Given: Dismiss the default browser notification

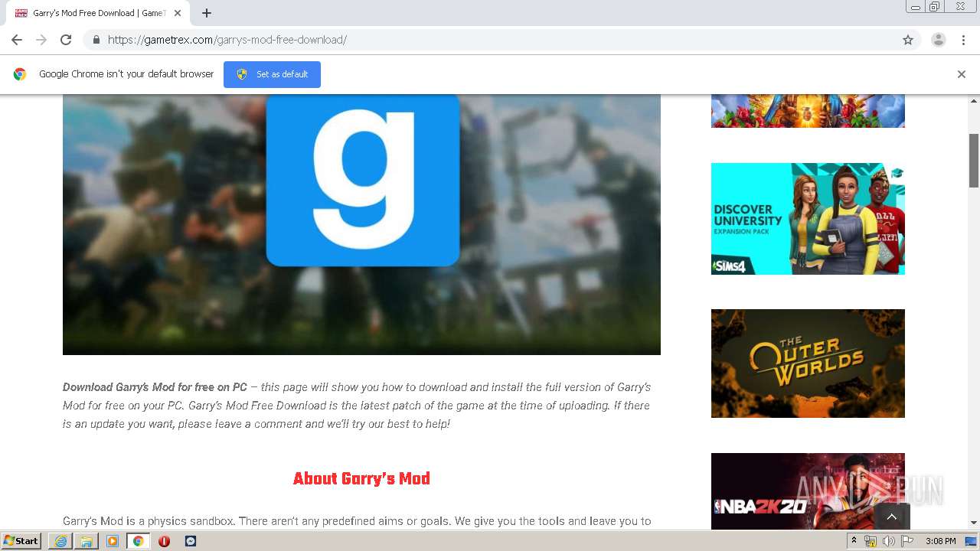Looking at the screenshot, I should click(962, 74).
